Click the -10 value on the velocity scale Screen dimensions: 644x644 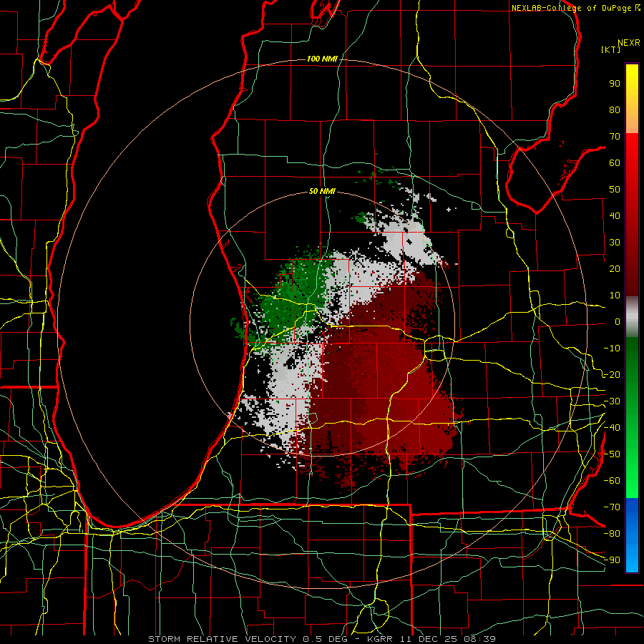pos(612,348)
